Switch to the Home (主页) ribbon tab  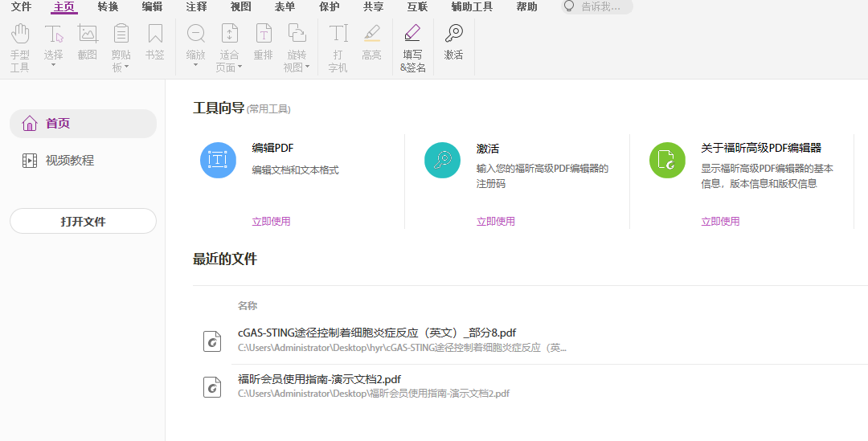(63, 7)
